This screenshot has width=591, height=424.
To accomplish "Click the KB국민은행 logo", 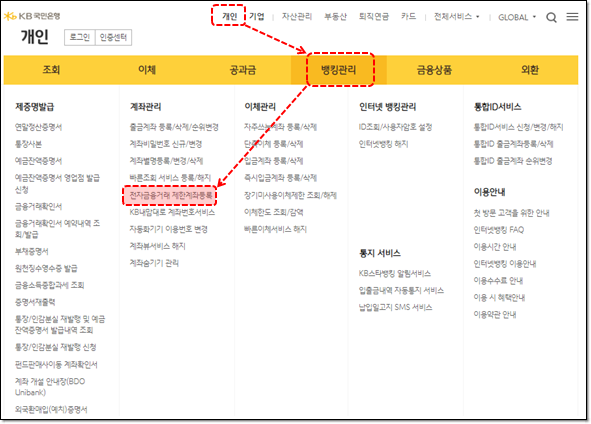I will coord(32,16).
